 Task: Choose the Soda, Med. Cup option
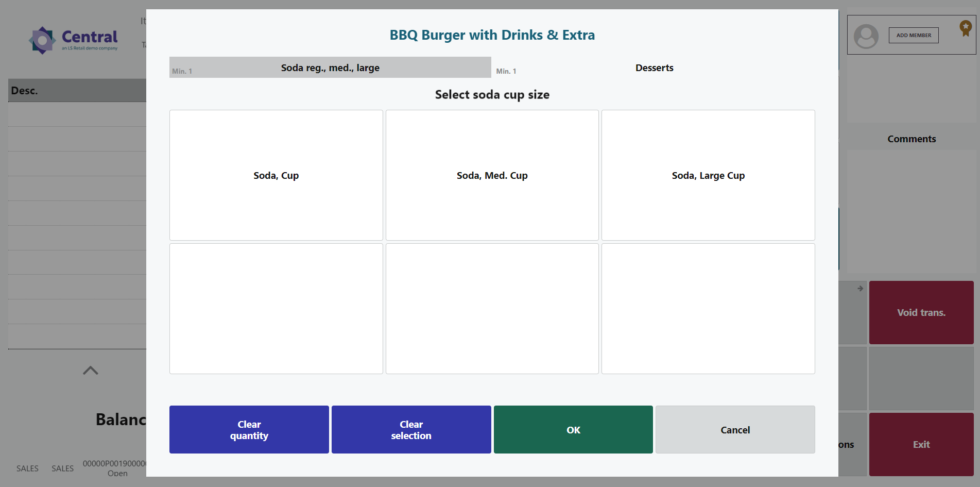coord(492,175)
